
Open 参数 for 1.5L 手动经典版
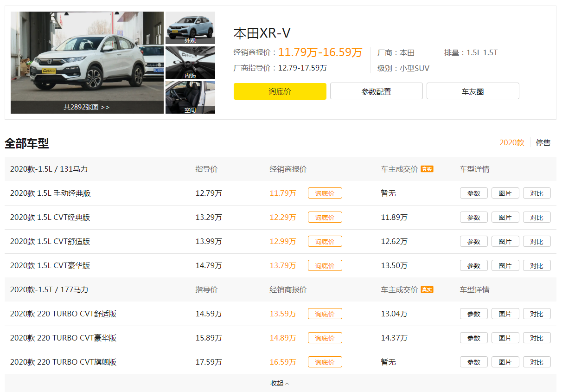[474, 193]
